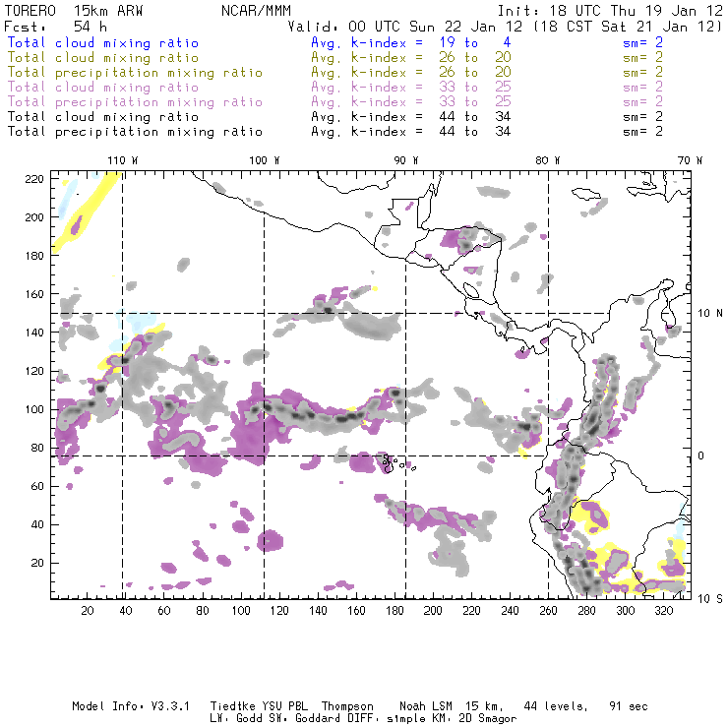This screenshot has height=728, width=728.
Task: Select the '80 W' longitude label
Action: pos(547,160)
